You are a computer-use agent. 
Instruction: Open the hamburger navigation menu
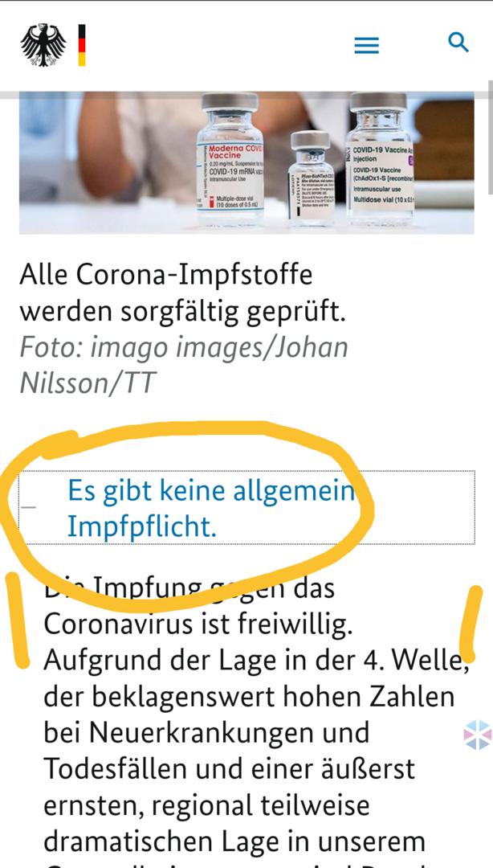point(367,45)
